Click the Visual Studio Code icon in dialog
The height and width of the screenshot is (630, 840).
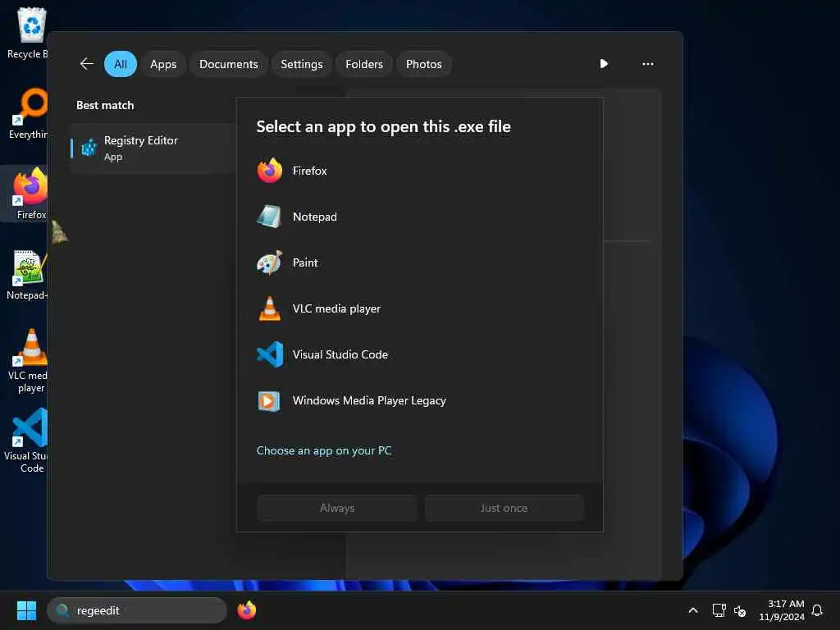pos(269,354)
